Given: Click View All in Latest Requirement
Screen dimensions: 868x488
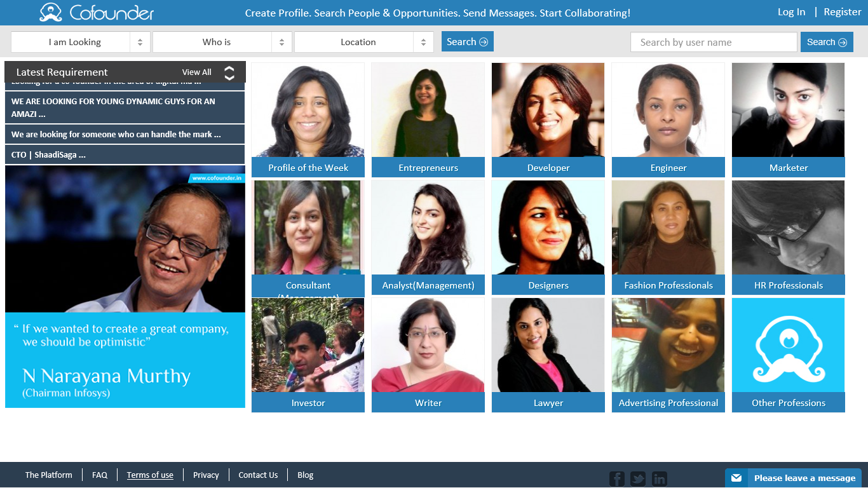Looking at the screenshot, I should (x=197, y=72).
